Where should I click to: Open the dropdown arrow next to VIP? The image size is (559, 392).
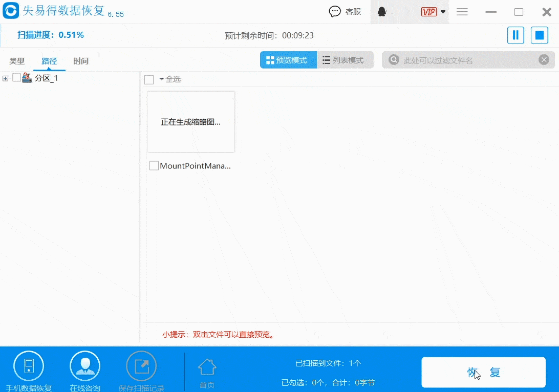pos(443,11)
